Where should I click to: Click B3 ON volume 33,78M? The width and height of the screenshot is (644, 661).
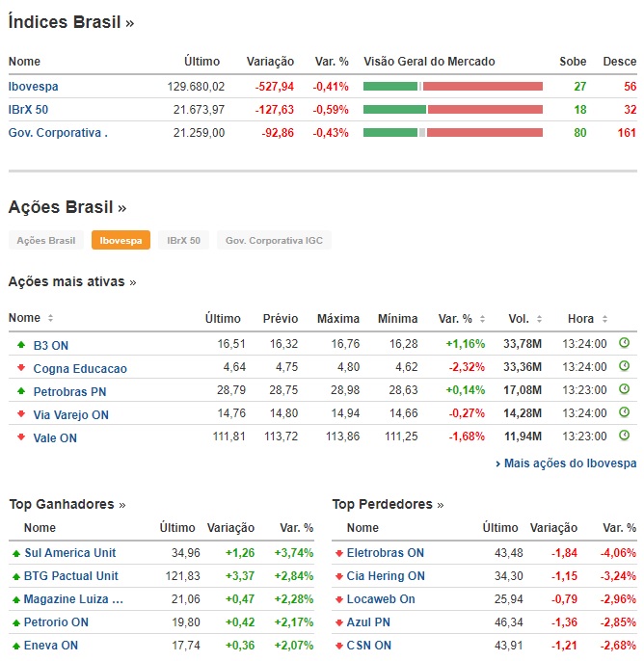523,344
